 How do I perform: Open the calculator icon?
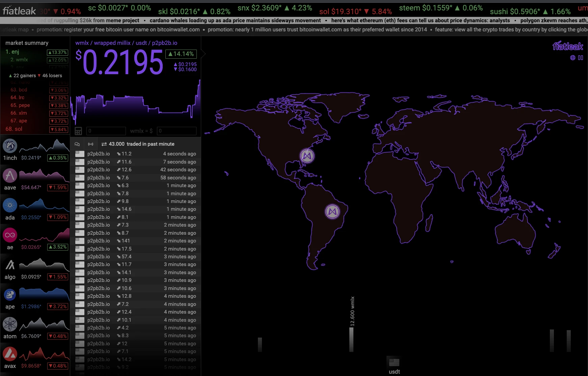[x=78, y=131]
